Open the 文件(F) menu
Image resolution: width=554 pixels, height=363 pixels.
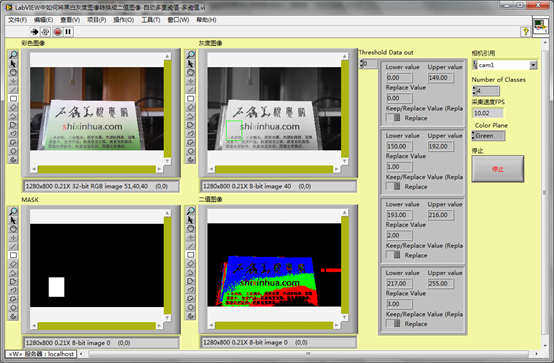(x=17, y=20)
